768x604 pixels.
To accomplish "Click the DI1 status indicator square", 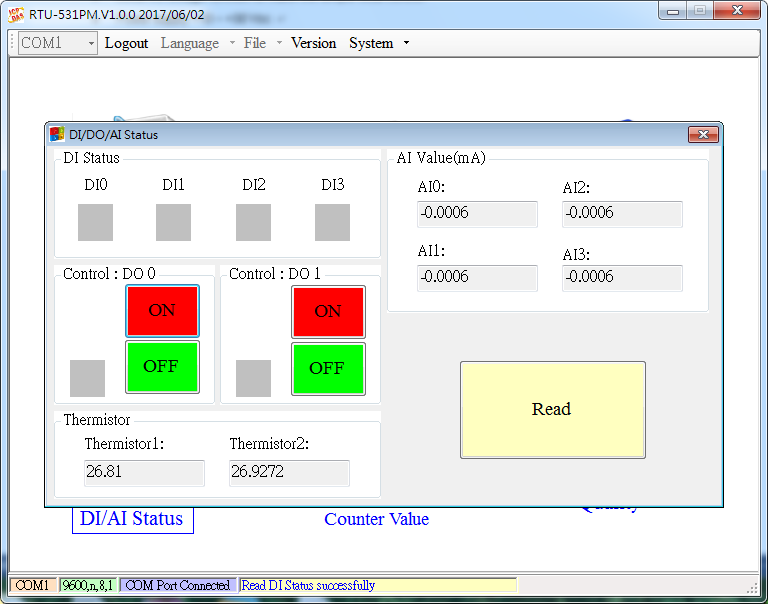I will click(x=173, y=222).
